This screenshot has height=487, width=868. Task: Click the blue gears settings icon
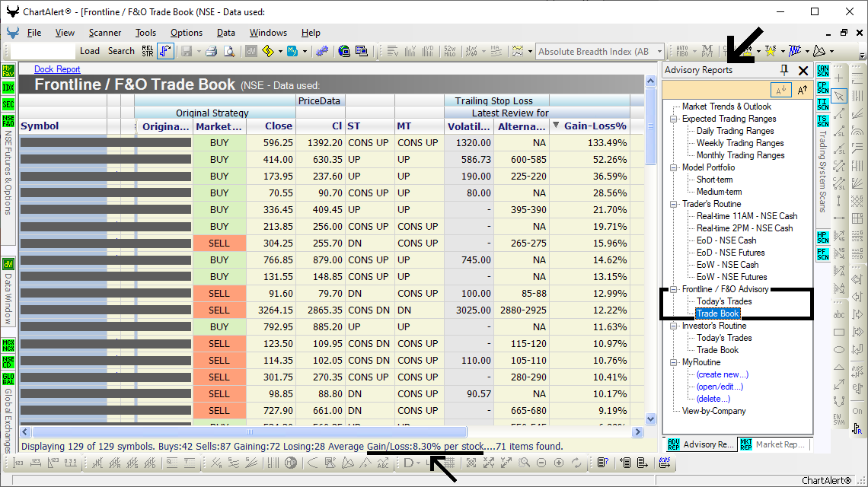pyautogui.click(x=322, y=51)
